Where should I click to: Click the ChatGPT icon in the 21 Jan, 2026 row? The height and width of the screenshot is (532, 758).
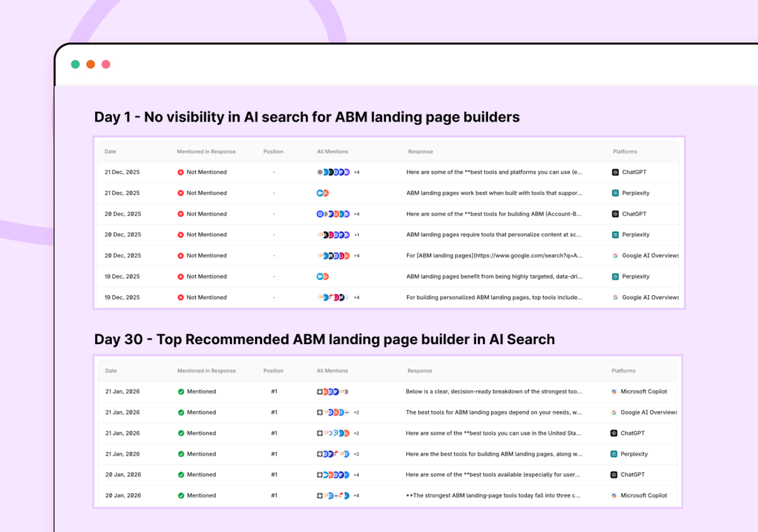(613, 433)
